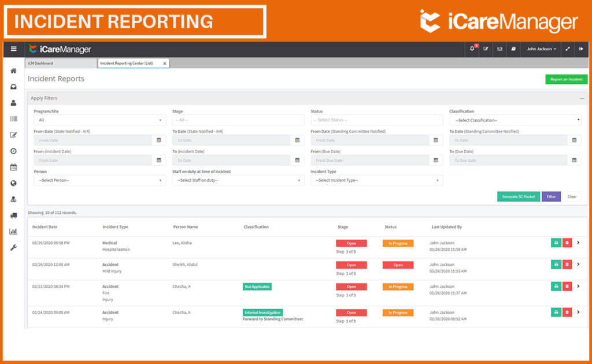Click the logout arrow icon
The height and width of the screenshot is (364, 592).
(x=581, y=49)
